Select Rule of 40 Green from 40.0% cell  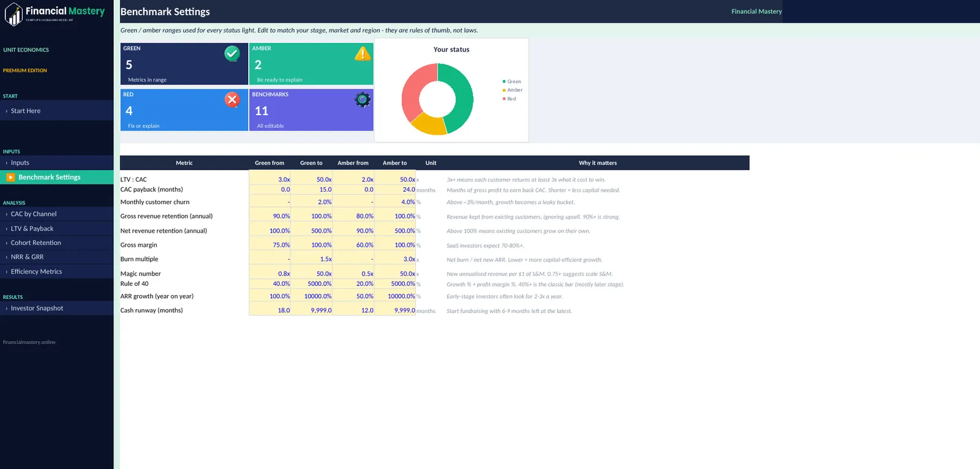(270, 283)
